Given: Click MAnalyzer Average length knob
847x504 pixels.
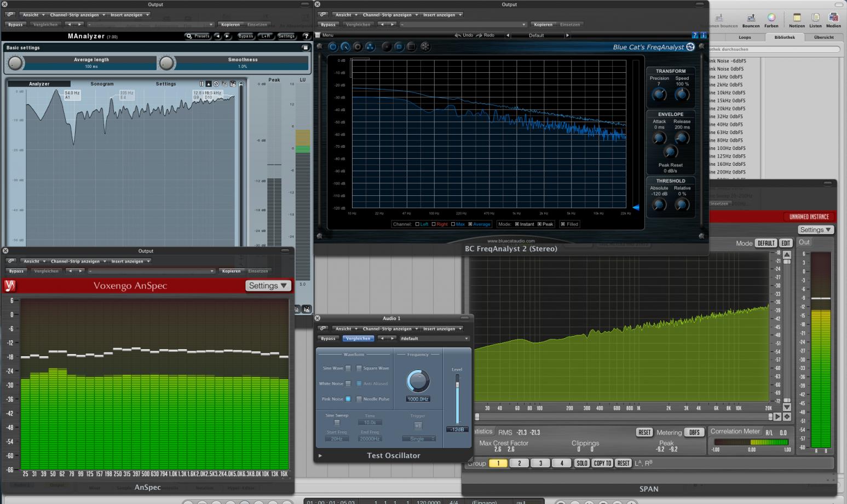Looking at the screenshot, I should click(x=15, y=63).
